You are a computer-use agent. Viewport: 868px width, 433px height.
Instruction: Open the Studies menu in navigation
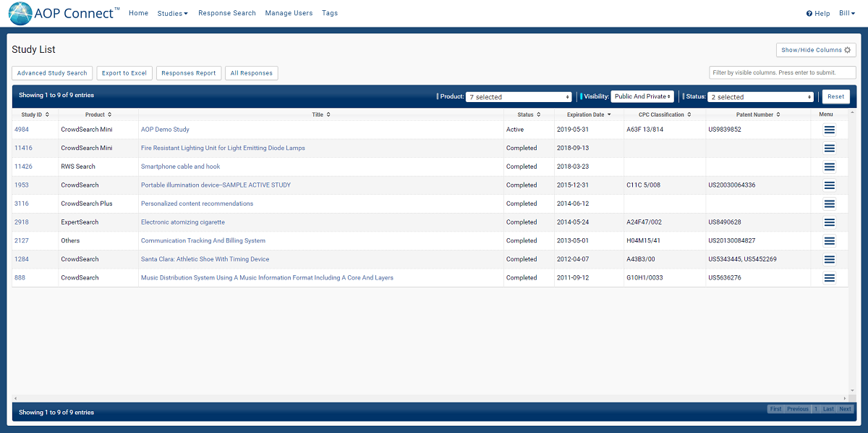click(x=172, y=14)
